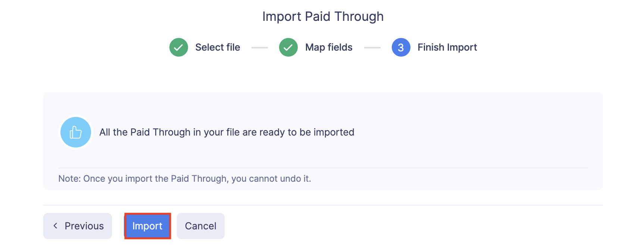Select the Finish Import step label
Screen dimensions: 644x248
[447, 47]
